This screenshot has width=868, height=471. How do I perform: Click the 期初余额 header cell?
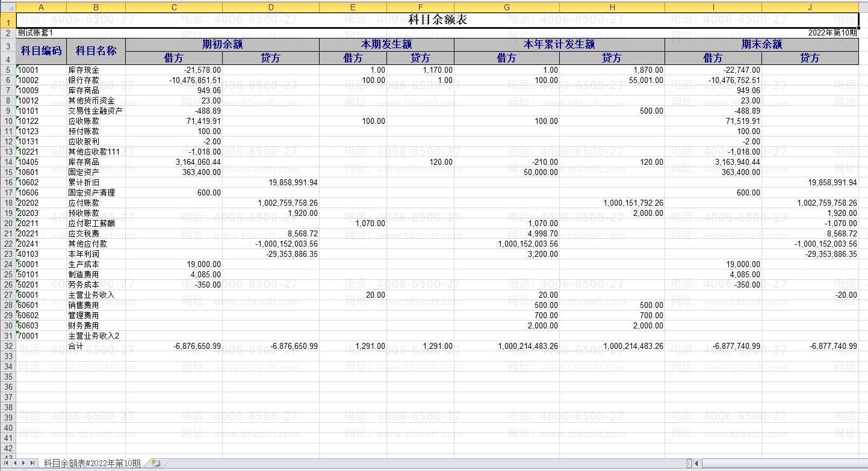[x=223, y=45]
